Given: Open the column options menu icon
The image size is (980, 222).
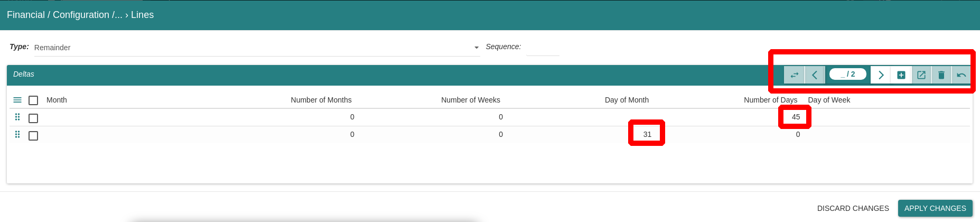Looking at the screenshot, I should click(x=17, y=100).
